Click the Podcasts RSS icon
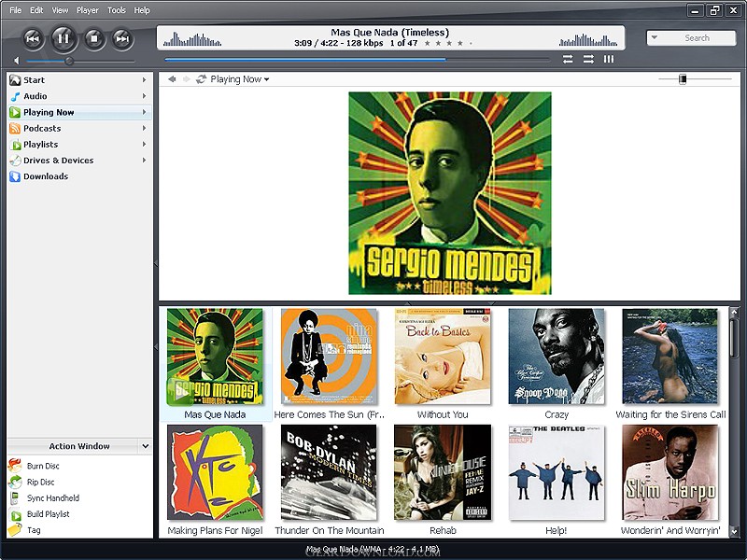Viewport: 747px width, 560px height. point(15,128)
